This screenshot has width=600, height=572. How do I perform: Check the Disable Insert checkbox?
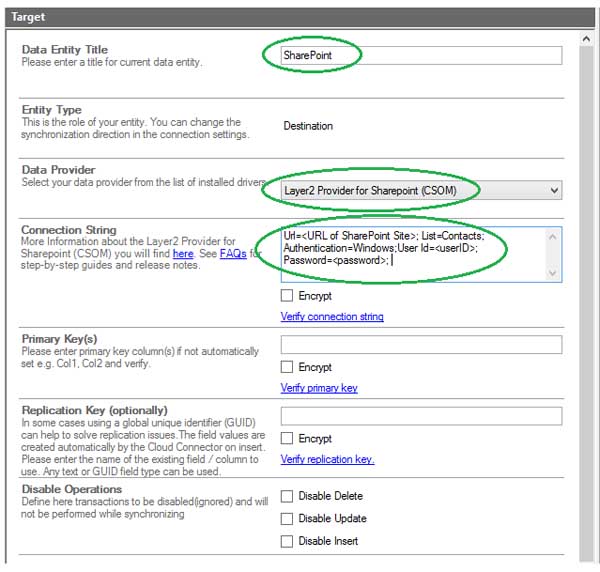288,541
